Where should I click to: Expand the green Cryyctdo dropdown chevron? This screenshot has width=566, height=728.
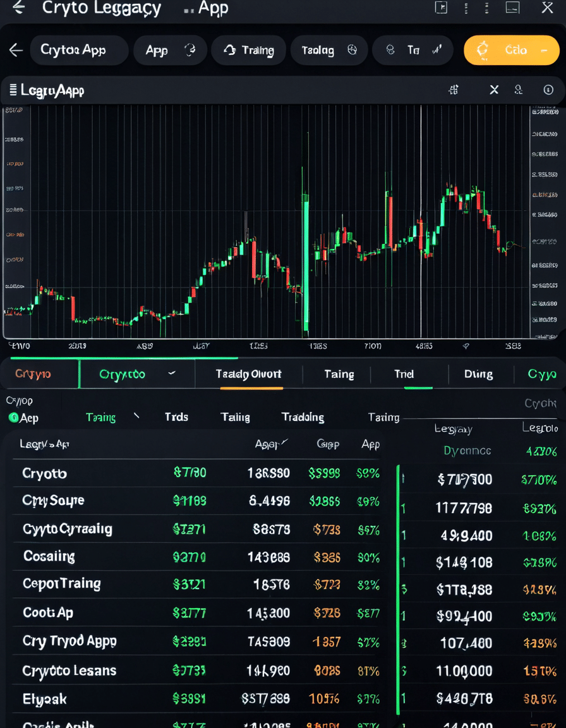[172, 373]
